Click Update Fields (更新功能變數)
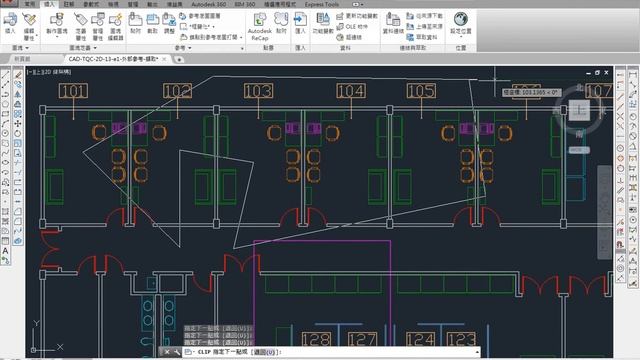640x360 pixels. click(357, 16)
